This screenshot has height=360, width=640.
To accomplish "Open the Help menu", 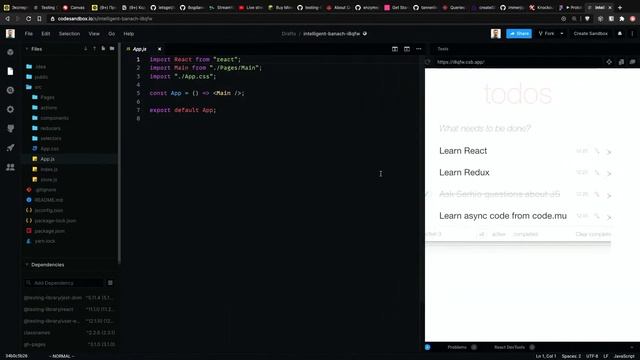I will pyautogui.click(x=129, y=34).
